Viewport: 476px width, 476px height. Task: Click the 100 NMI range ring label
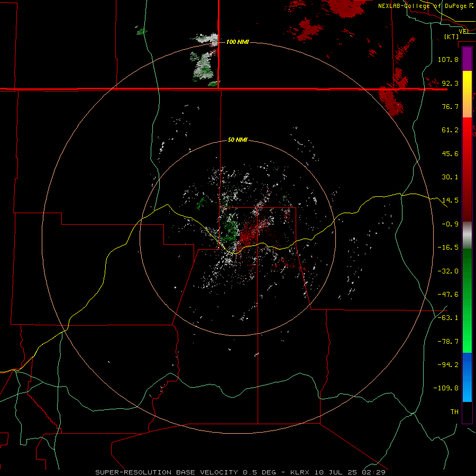point(237,42)
